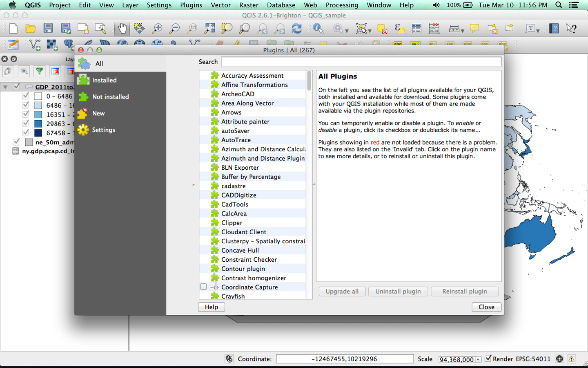
Task: Open project via yellow folder icon
Action: coord(31,29)
